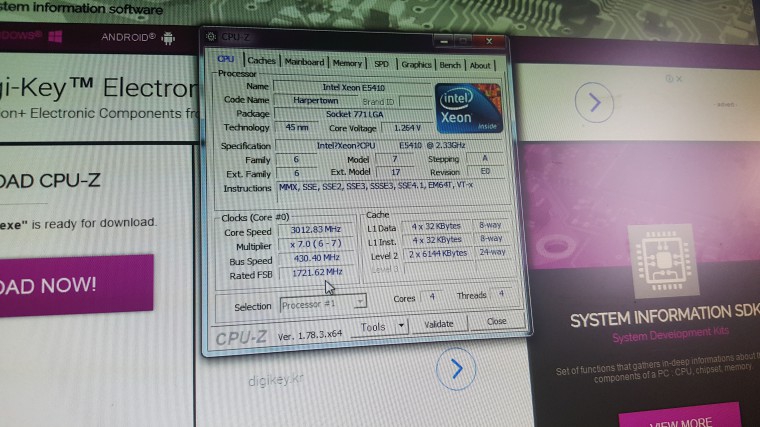
Task: Open the Bench tab
Action: (450, 65)
